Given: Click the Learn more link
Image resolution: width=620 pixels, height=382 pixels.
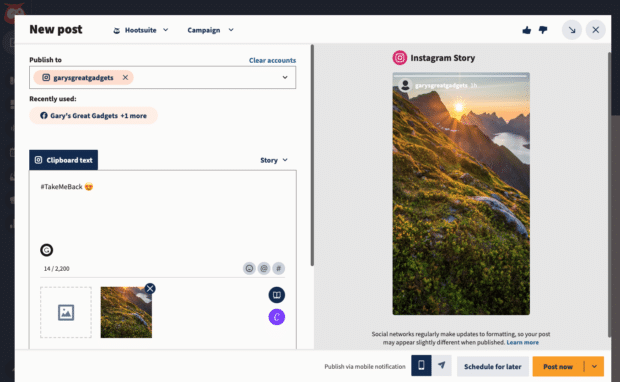Looking at the screenshot, I should (x=522, y=342).
